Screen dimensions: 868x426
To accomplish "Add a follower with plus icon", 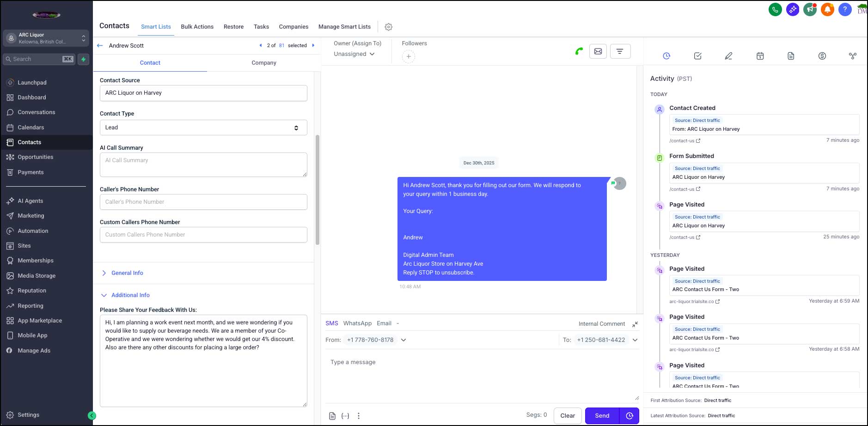I will pos(408,56).
